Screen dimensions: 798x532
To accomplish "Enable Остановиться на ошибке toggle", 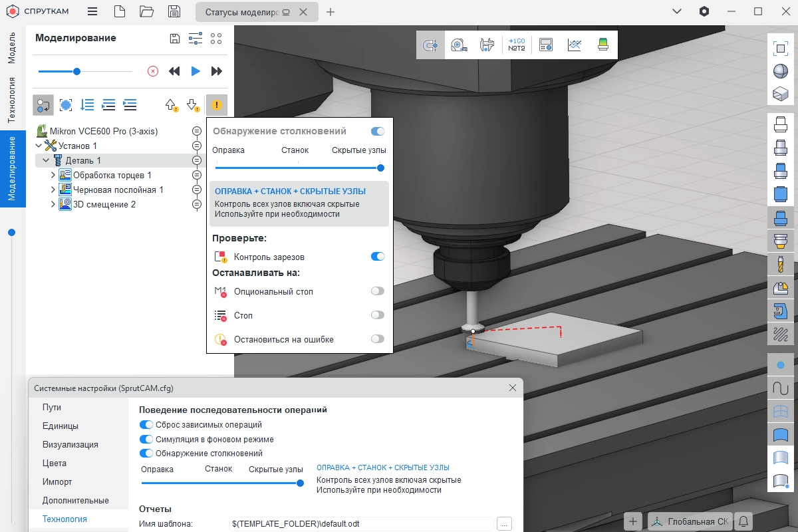I will click(378, 339).
